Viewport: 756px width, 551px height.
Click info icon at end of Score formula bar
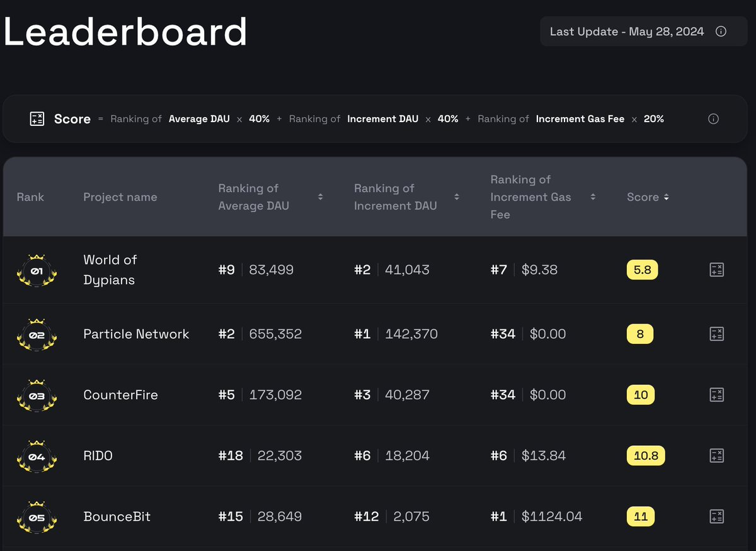click(x=713, y=119)
